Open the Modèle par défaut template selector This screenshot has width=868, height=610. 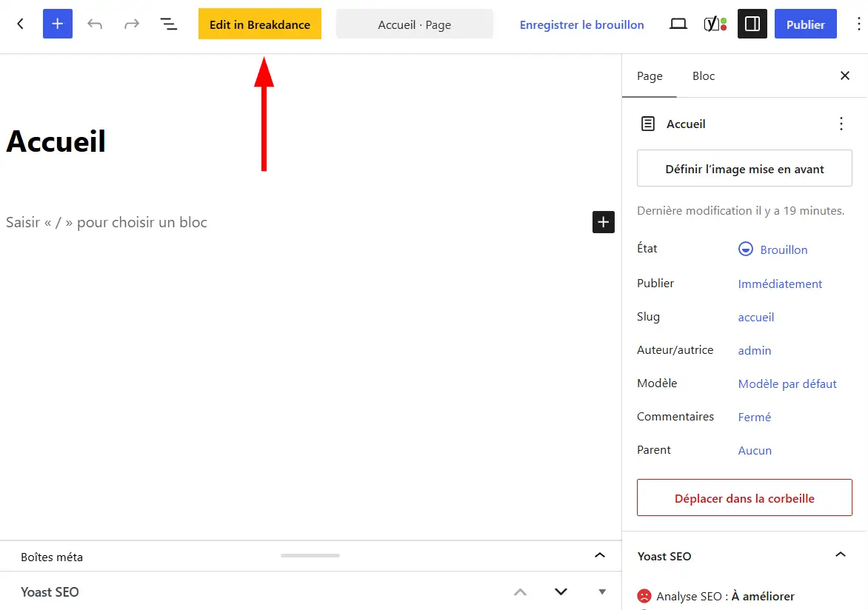pos(787,383)
